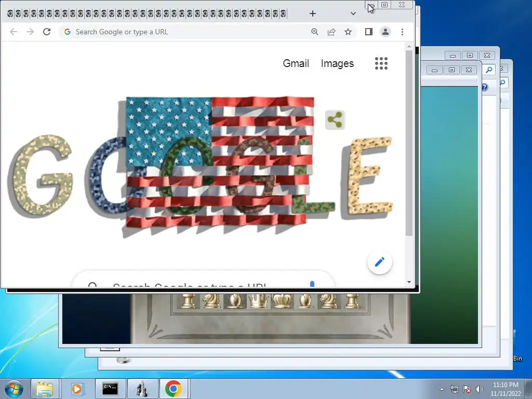Expand the tab search chevron
Screen dimensions: 532x399
(x=353, y=14)
